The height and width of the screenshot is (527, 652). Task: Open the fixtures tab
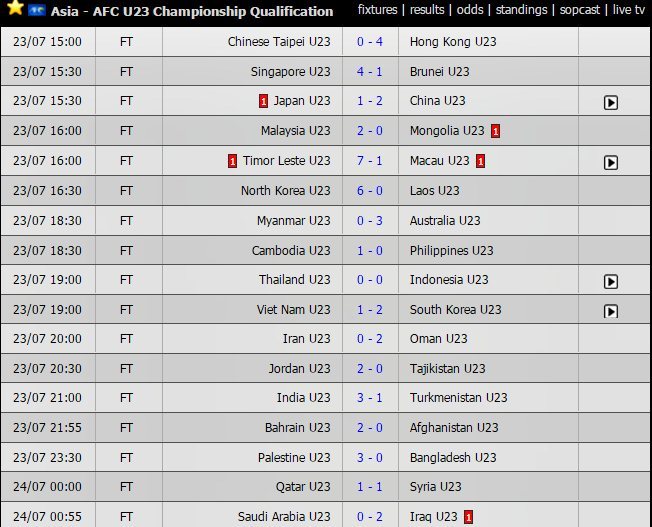click(379, 10)
